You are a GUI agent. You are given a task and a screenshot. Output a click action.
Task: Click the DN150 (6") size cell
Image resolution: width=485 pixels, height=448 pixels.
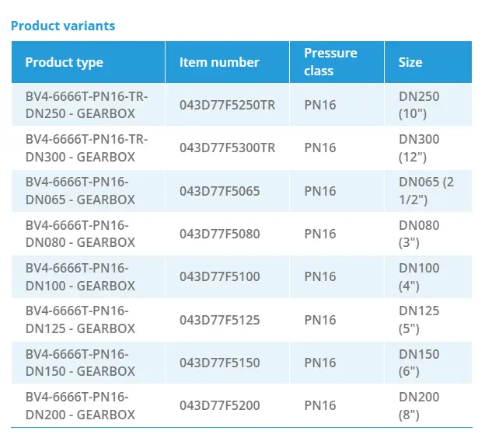pyautogui.click(x=419, y=363)
